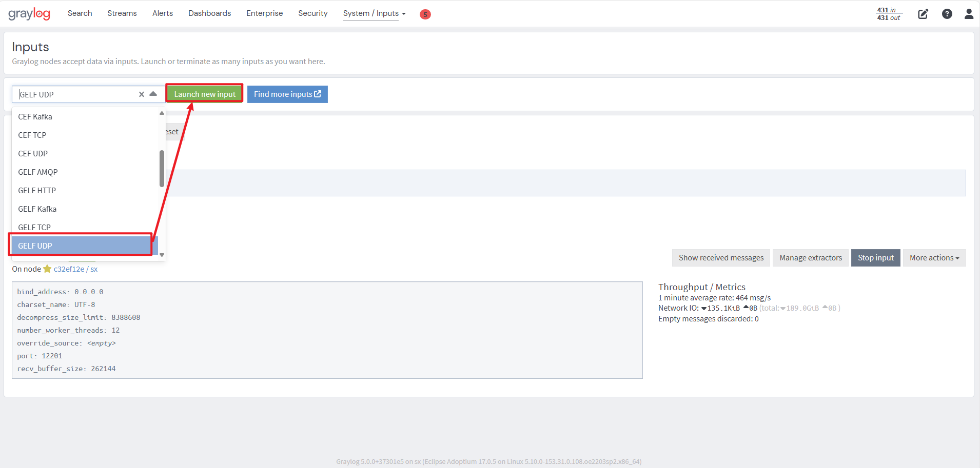The height and width of the screenshot is (468, 980).
Task: Open the Graylog home logo
Action: coord(29,14)
